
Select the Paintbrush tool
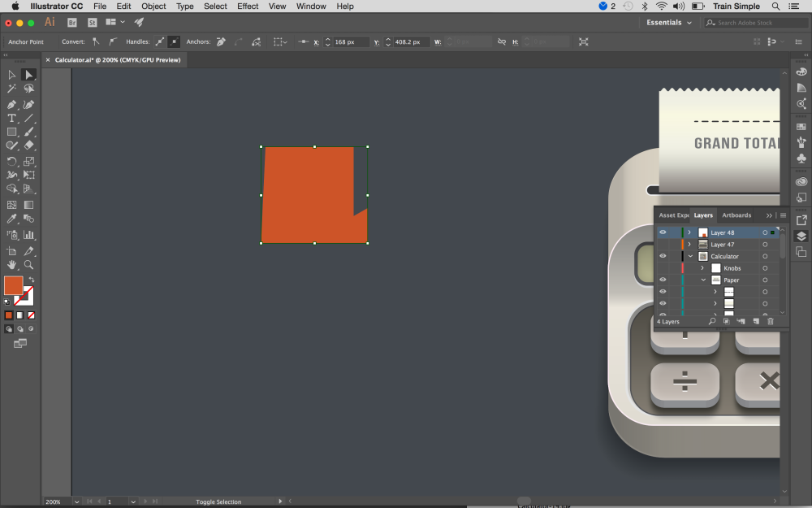click(x=29, y=132)
